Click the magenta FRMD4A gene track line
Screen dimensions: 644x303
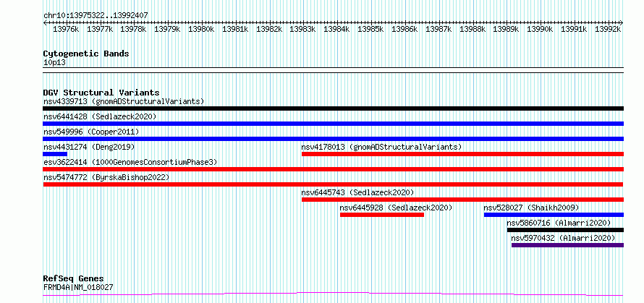coord(333,294)
